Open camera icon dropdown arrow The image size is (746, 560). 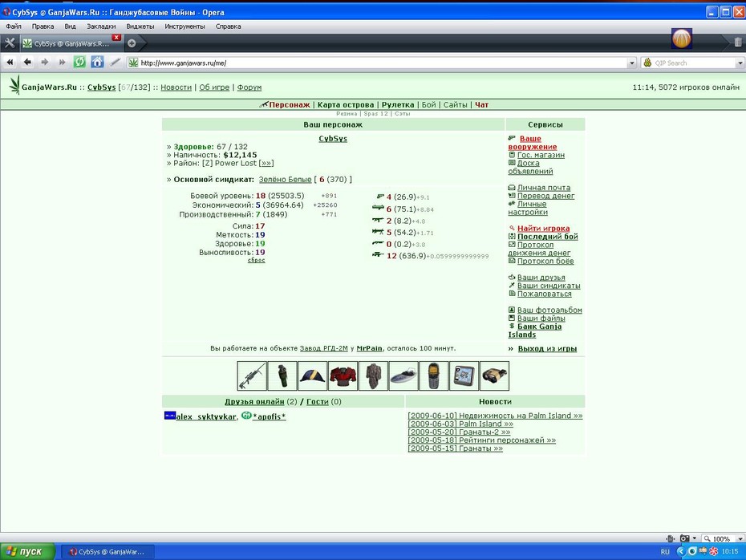pyautogui.click(x=694, y=538)
